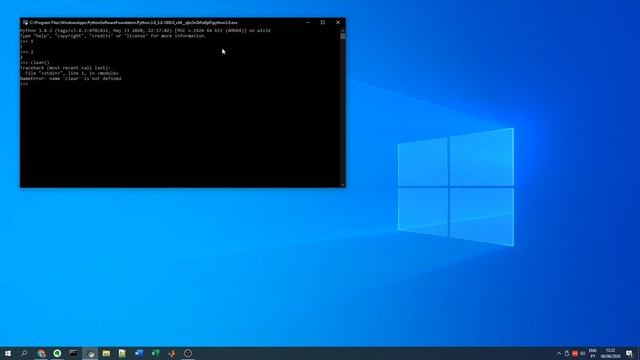Click the python.exe path in title bar

133,22
